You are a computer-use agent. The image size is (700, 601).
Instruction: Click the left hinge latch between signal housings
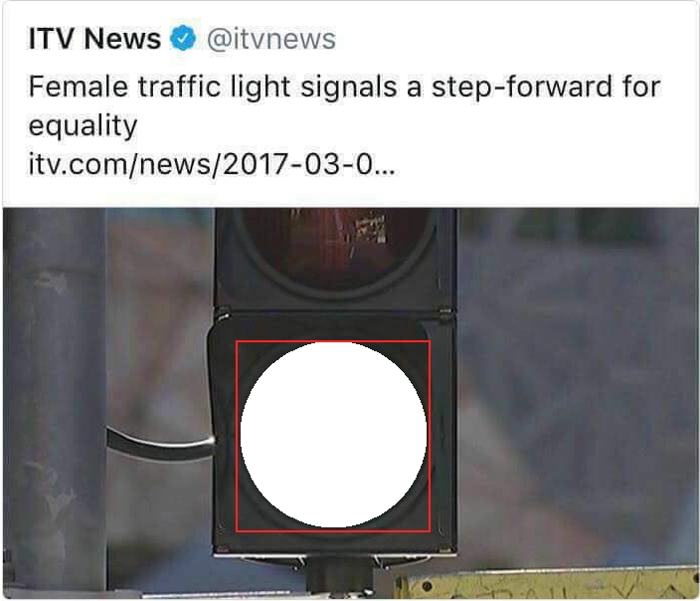223,315
